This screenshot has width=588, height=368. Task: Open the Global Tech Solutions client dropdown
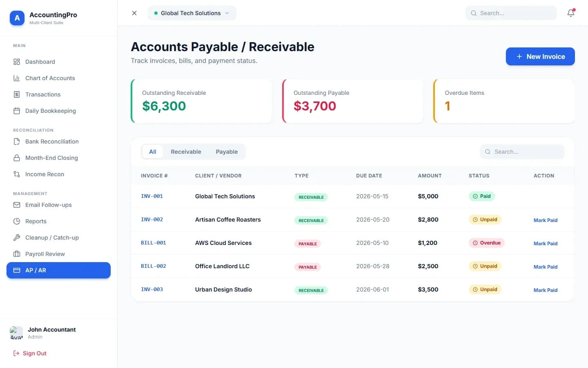point(192,13)
